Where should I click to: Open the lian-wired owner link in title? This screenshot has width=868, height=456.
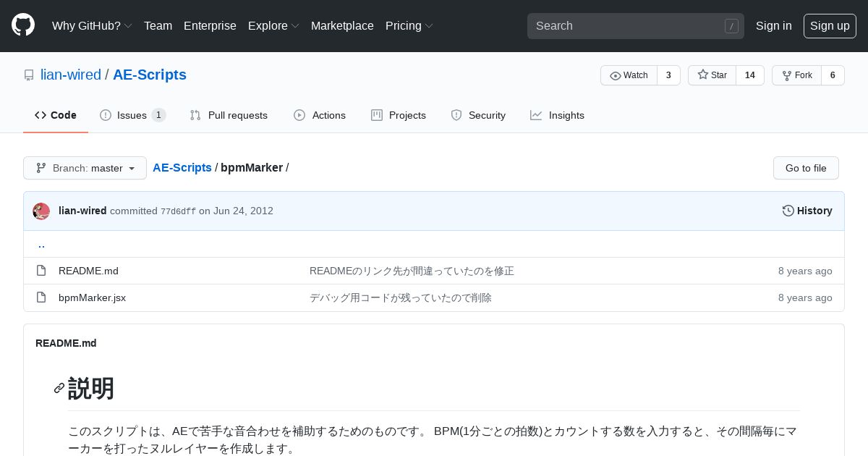(x=71, y=75)
